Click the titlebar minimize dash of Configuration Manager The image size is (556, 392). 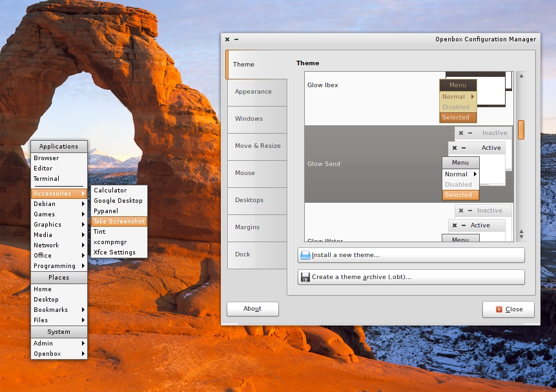tap(236, 39)
